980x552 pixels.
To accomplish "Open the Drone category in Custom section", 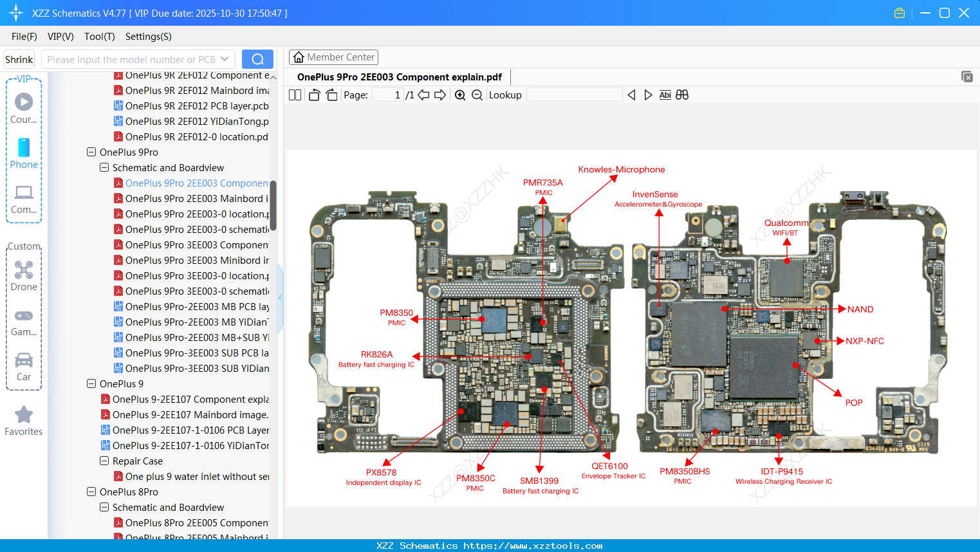I will pyautogui.click(x=23, y=275).
